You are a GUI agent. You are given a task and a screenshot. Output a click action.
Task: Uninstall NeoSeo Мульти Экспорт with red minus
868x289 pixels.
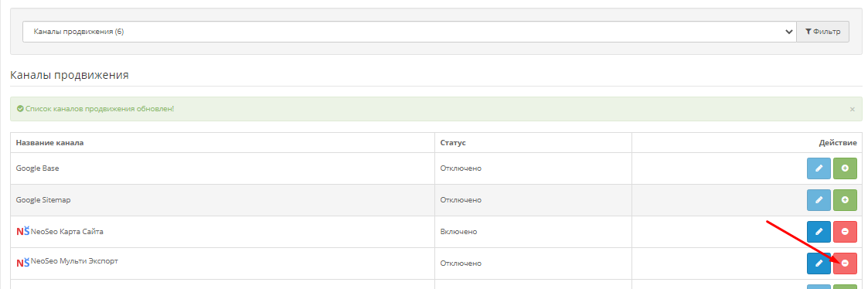point(845,263)
